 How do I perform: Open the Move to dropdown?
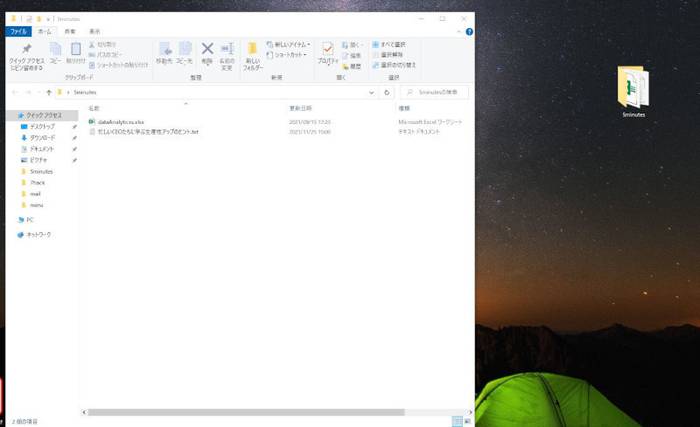[164, 53]
